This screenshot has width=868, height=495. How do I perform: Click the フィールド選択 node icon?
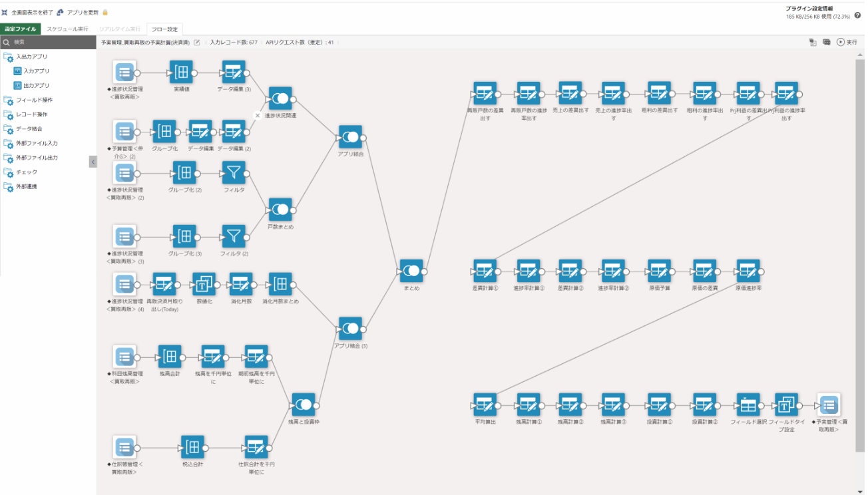click(x=748, y=405)
